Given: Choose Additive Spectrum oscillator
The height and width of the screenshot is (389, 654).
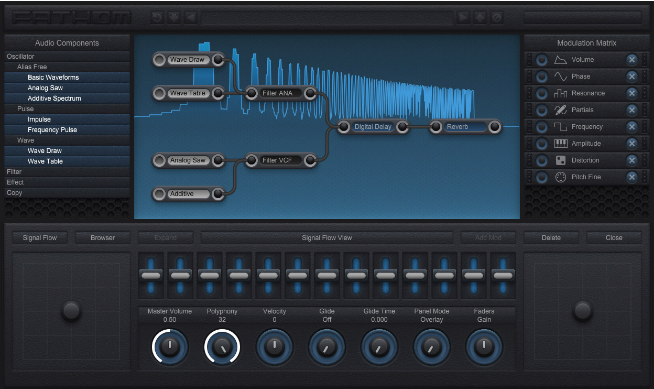Looking at the screenshot, I should coord(67,98).
